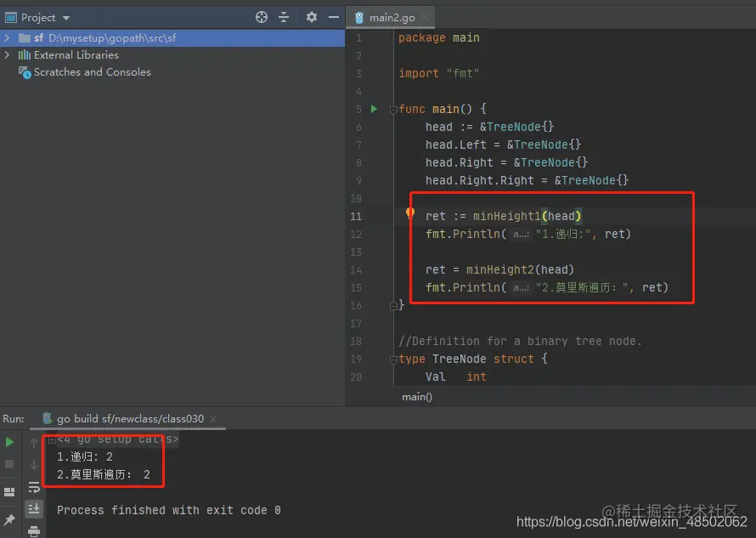Close the main2.go tab
The width and height of the screenshot is (756, 538).
click(425, 17)
